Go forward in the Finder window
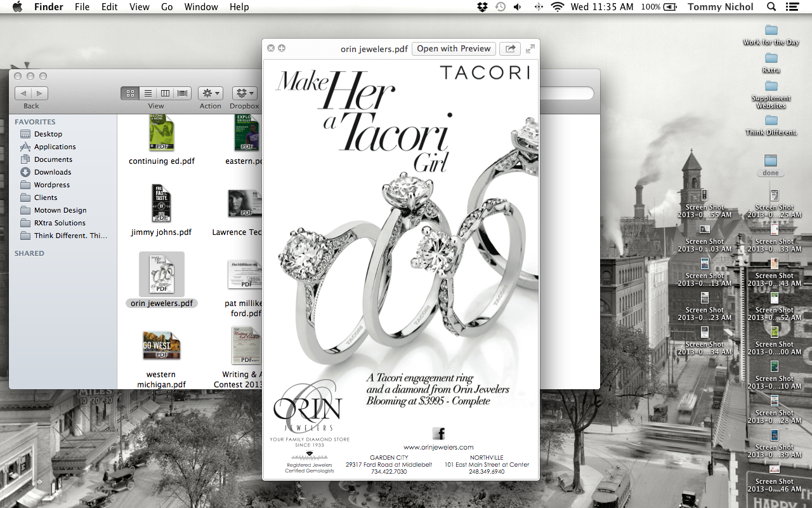This screenshot has height=508, width=812. pyautogui.click(x=39, y=93)
